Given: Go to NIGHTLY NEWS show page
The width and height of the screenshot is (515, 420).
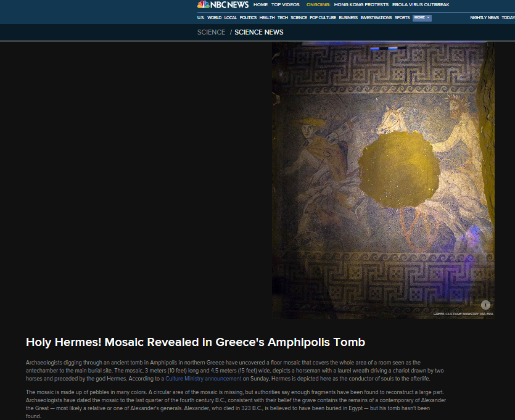Looking at the screenshot, I should (484, 18).
